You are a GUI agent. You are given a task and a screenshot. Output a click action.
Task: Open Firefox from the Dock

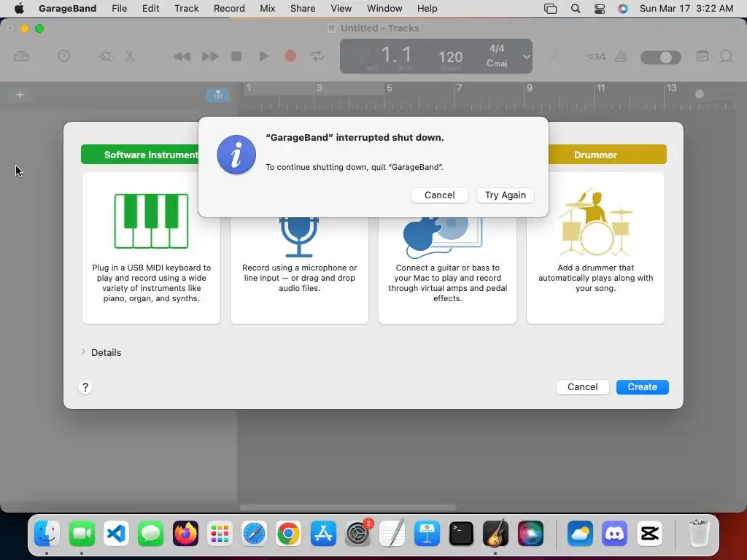[x=185, y=533]
